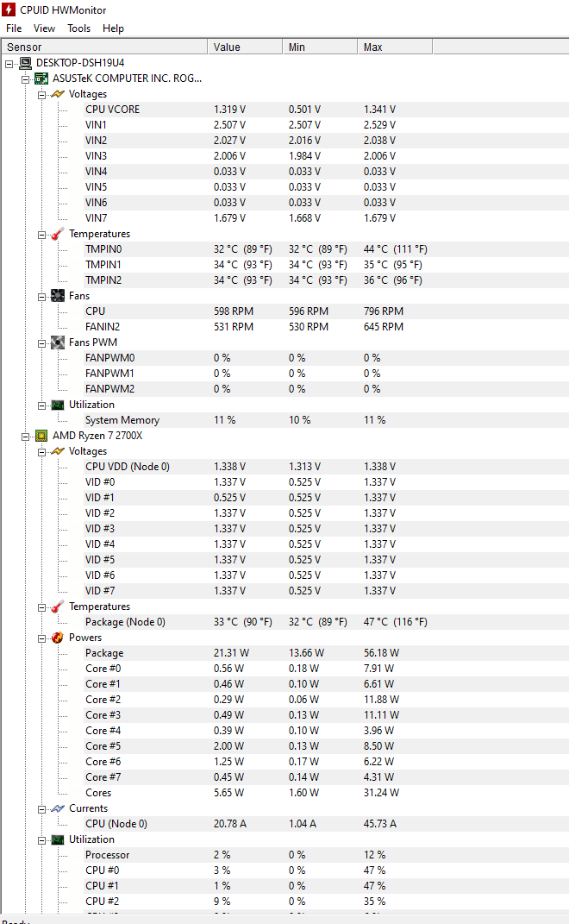The width and height of the screenshot is (569, 924).
Task: Click the AMD Ryzen 7 2700X chip icon
Action: pos(41,436)
